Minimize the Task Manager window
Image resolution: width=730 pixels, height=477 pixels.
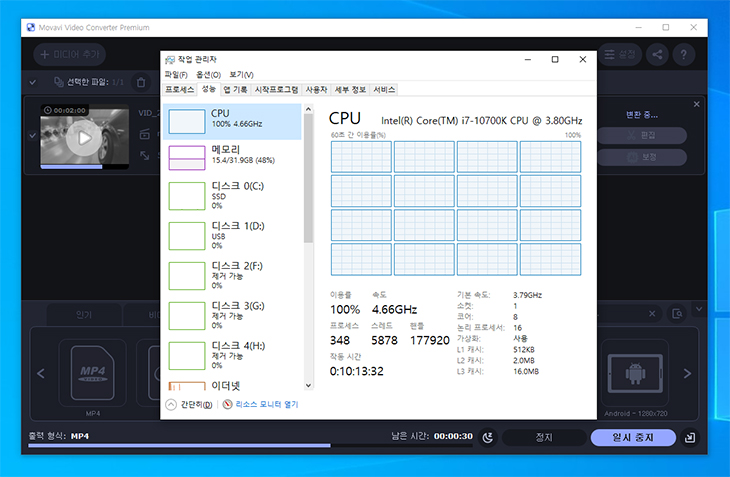527,60
